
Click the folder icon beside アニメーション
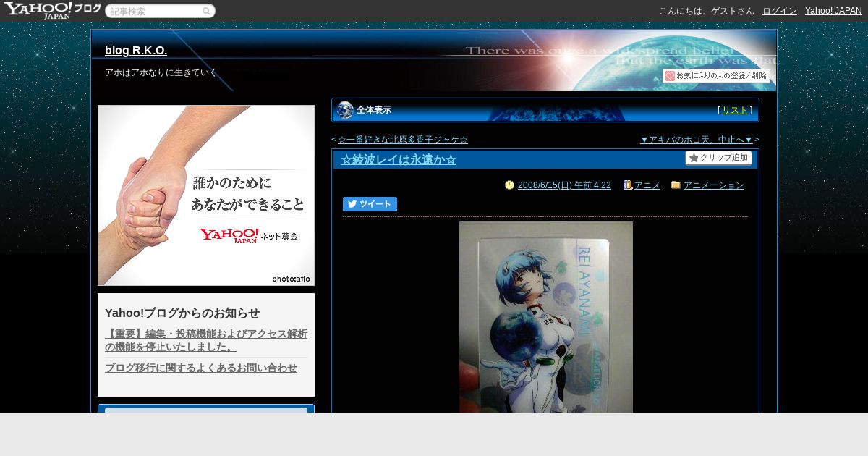point(676,185)
